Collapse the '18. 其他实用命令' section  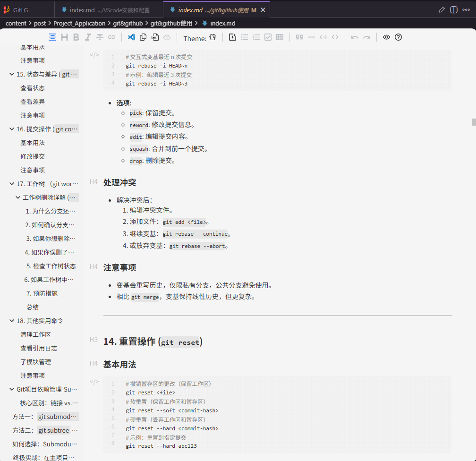[x=11, y=321]
